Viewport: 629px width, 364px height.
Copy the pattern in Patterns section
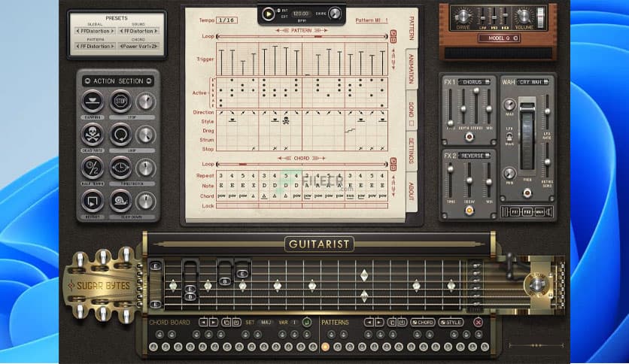tap(392, 323)
